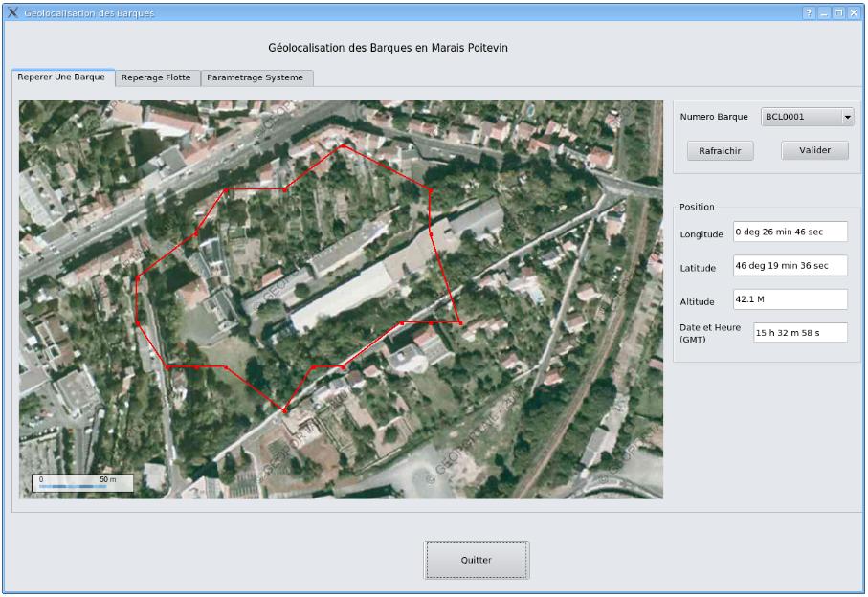Select the BCL0001 combo box
The height and width of the screenshot is (597, 868).
click(x=807, y=117)
